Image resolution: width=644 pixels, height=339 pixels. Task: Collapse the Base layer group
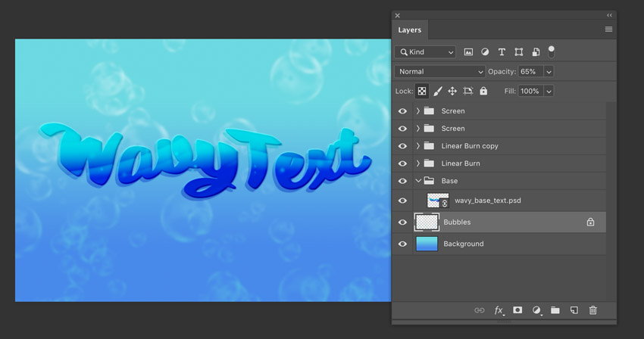tap(418, 181)
